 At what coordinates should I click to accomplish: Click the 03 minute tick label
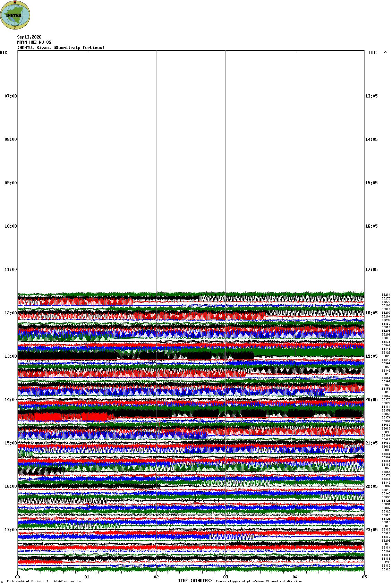tap(225, 577)
